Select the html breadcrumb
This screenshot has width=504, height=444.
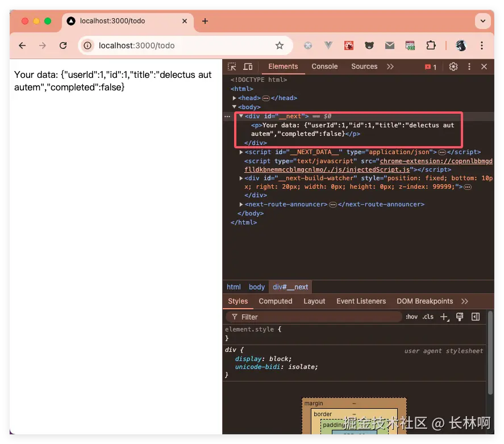click(x=234, y=287)
